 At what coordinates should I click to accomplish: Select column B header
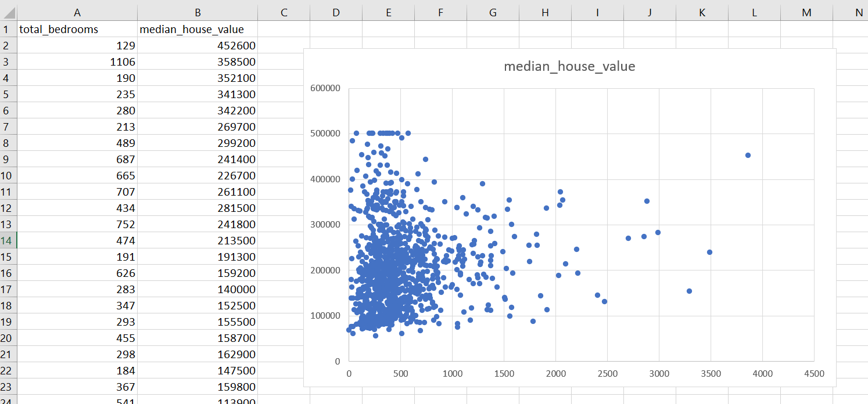198,13
